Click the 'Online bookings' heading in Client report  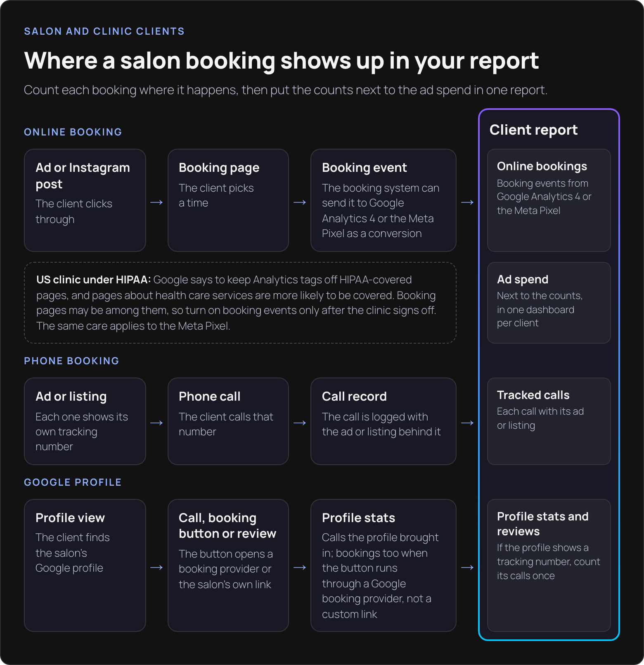click(x=542, y=166)
